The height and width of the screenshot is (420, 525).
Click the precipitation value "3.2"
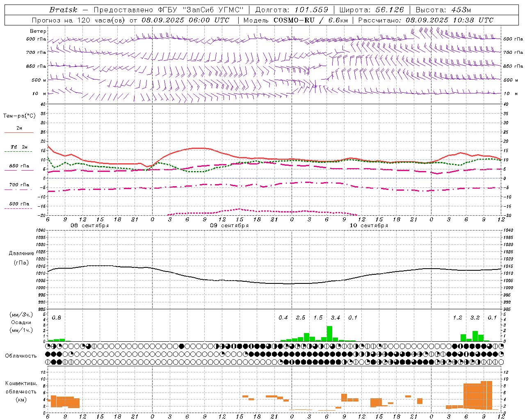(x=475, y=318)
